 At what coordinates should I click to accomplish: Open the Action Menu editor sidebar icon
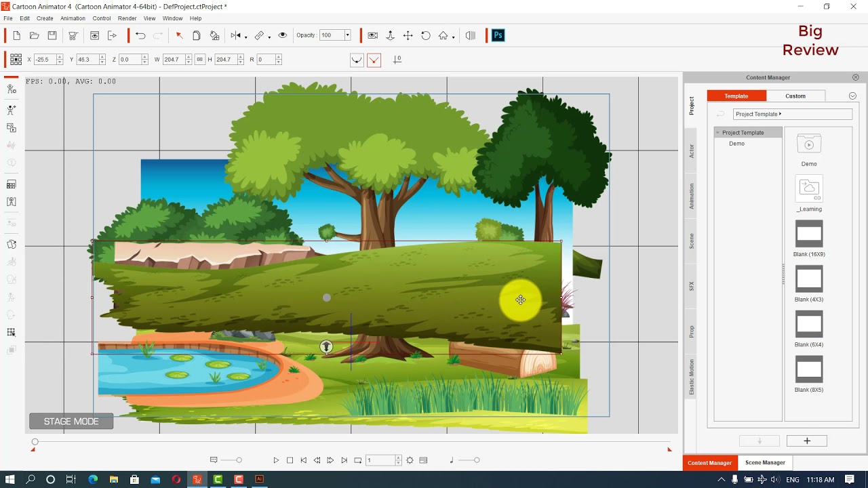coord(11,202)
